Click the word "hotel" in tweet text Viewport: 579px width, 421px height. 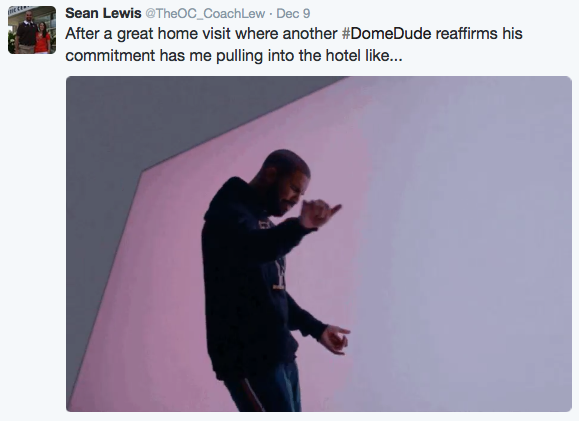pyautogui.click(x=343, y=56)
